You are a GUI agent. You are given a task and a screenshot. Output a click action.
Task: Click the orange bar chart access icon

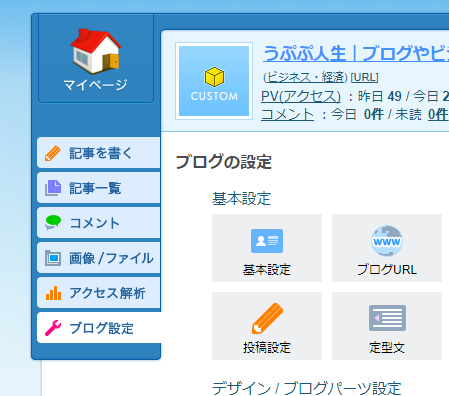(53, 293)
